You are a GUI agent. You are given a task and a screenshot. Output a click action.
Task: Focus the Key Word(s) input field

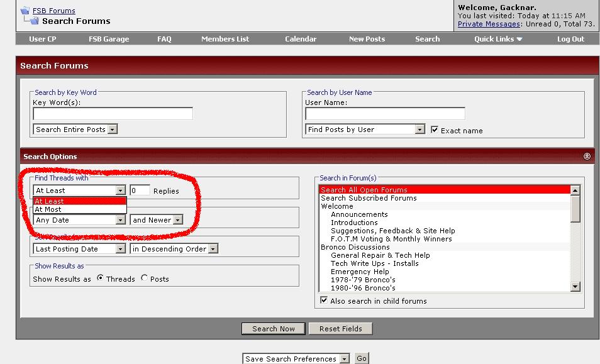pyautogui.click(x=113, y=114)
